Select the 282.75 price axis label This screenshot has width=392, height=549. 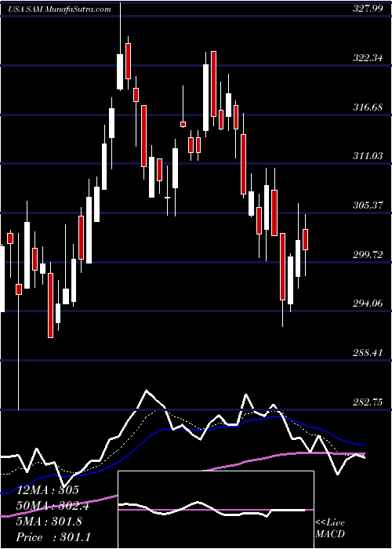tap(368, 402)
